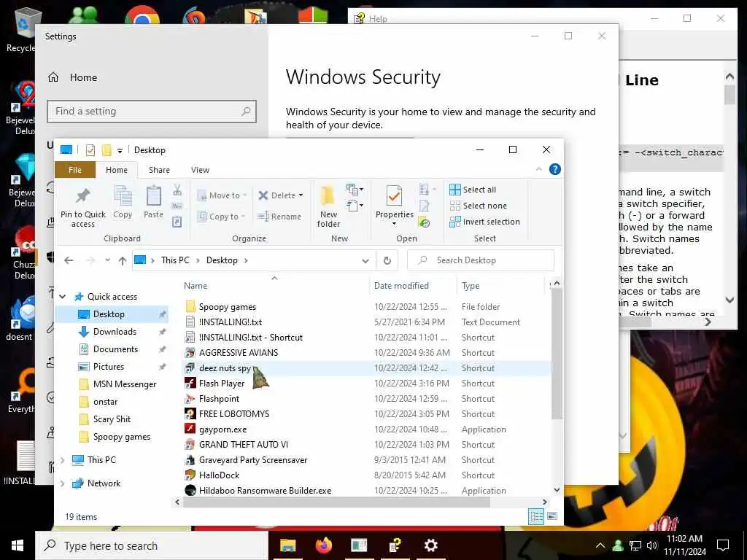Image resolution: width=747 pixels, height=560 pixels.
Task: Expand the This PC tree node
Action: [63, 460]
